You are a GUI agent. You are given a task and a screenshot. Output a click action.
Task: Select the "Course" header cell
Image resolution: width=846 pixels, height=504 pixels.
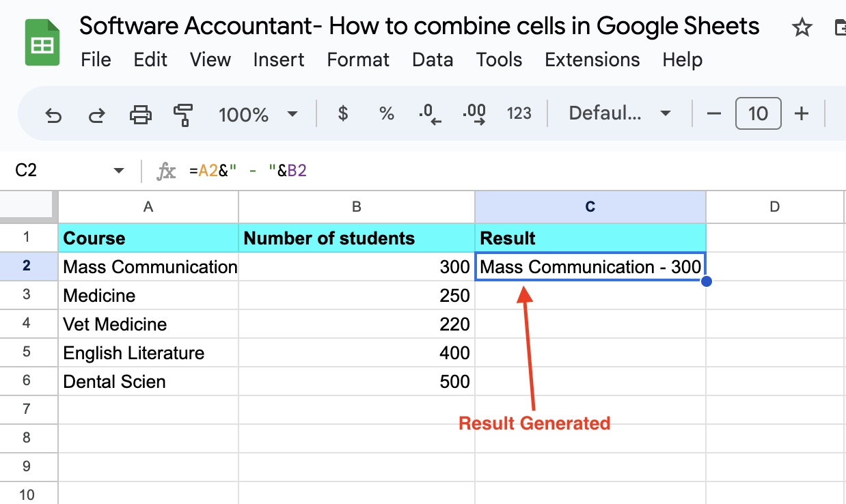[x=148, y=238]
